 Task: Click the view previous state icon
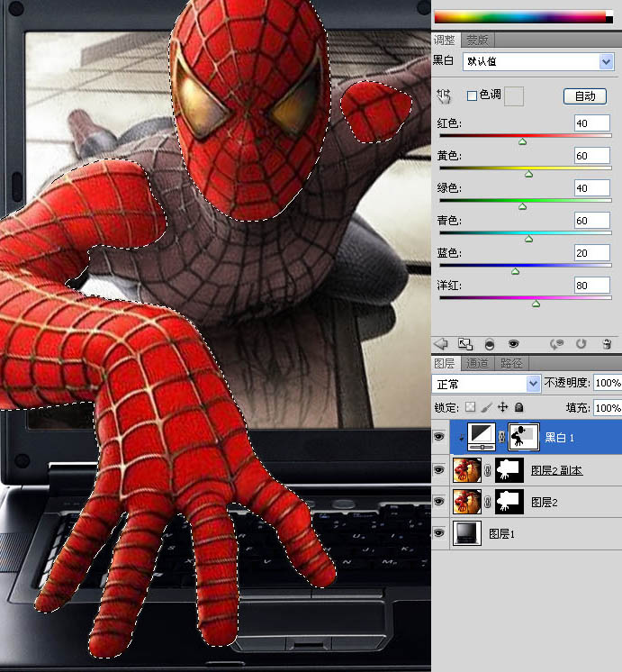click(x=557, y=343)
